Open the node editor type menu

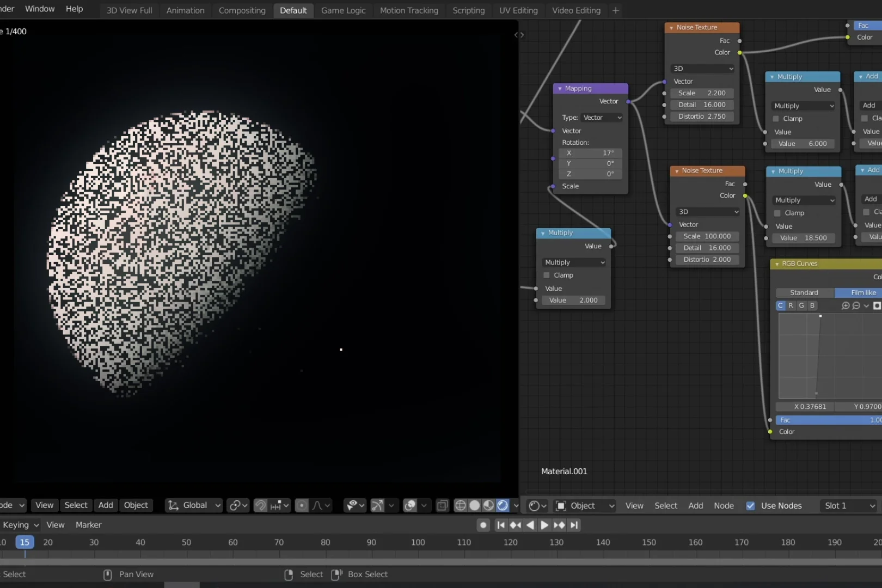point(537,505)
